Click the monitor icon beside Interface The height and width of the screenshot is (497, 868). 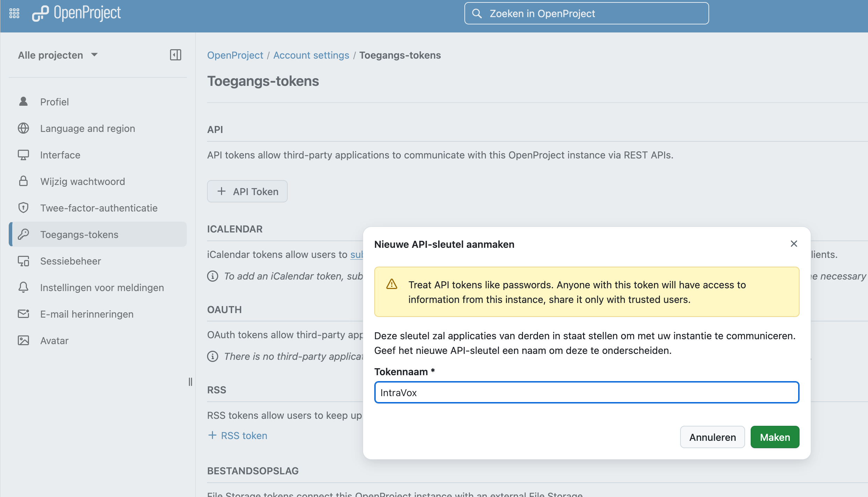[23, 155]
